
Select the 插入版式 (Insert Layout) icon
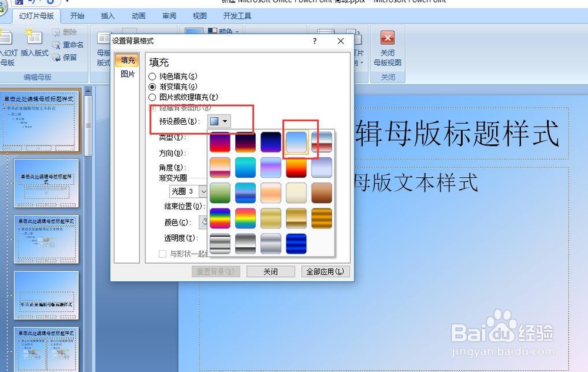(34, 39)
